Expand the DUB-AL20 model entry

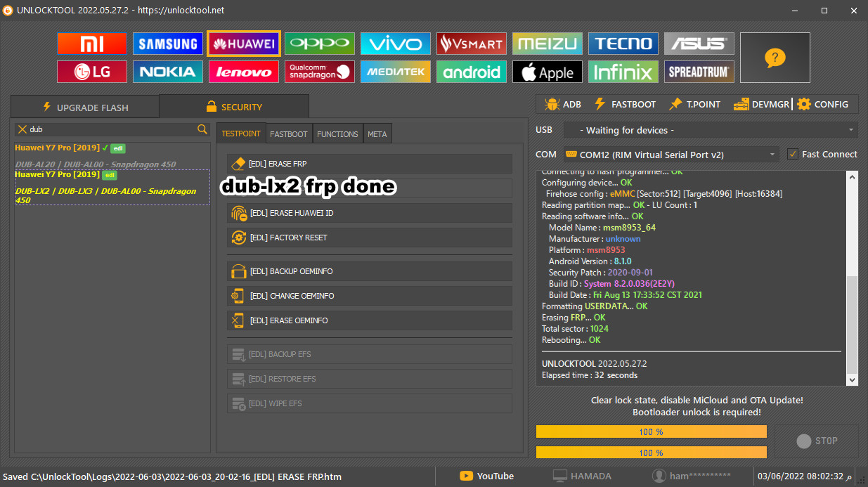click(x=93, y=164)
